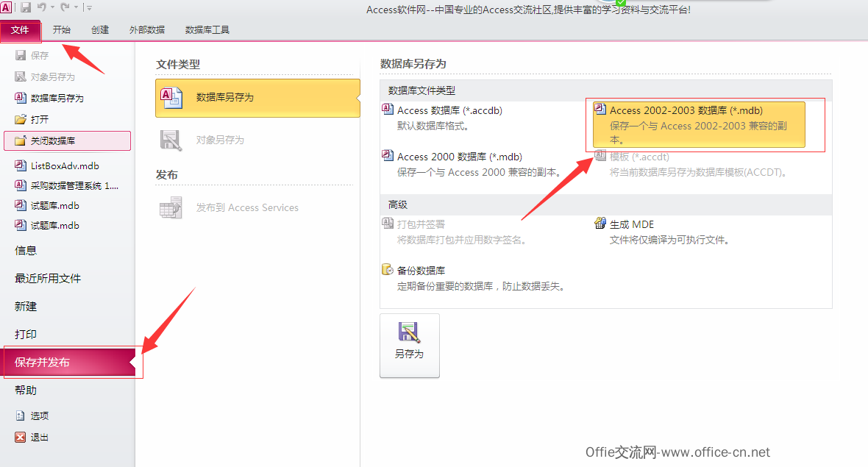Click the folder icon beside 关闭数据库

point(21,140)
